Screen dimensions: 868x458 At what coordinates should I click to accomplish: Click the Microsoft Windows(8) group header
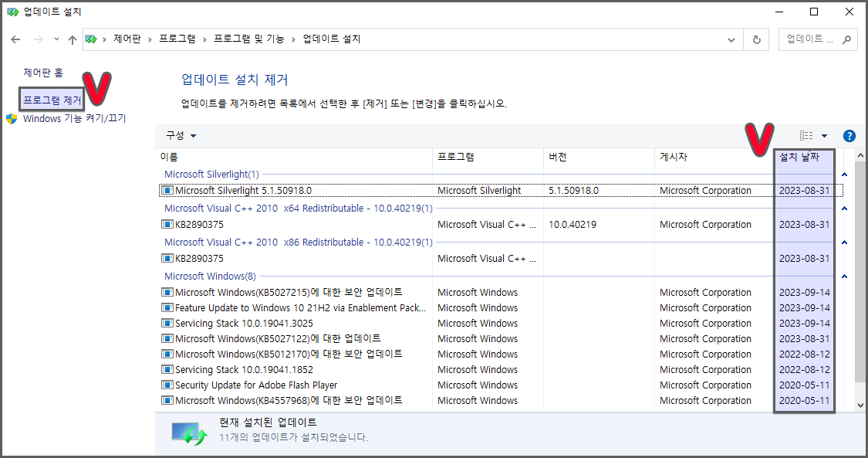(210, 276)
